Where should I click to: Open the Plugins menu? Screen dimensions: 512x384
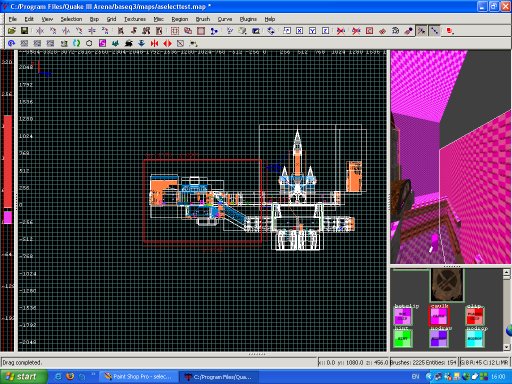click(x=248, y=19)
